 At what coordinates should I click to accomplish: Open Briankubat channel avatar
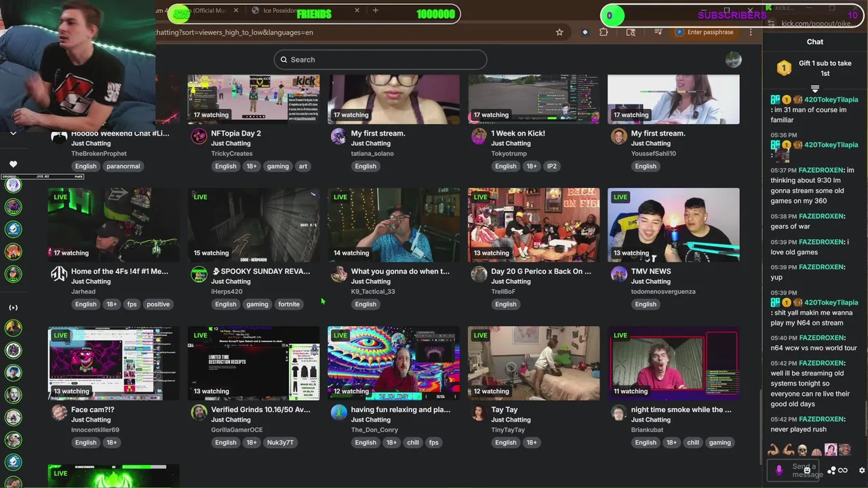(x=618, y=412)
